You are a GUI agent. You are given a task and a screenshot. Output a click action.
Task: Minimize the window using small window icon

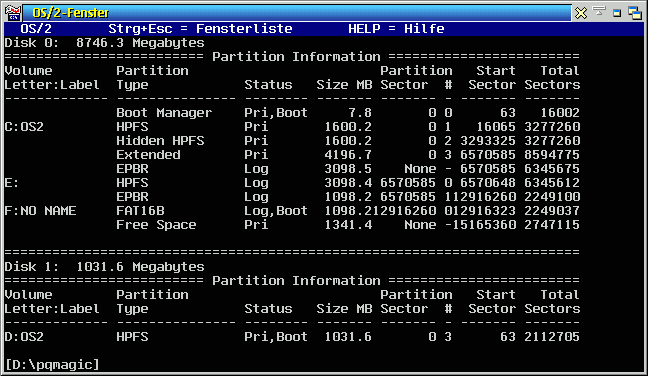point(617,13)
